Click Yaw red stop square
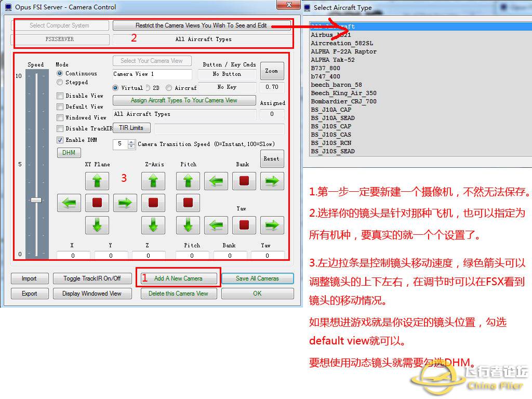Screen dimensions: 532x399 (244, 225)
